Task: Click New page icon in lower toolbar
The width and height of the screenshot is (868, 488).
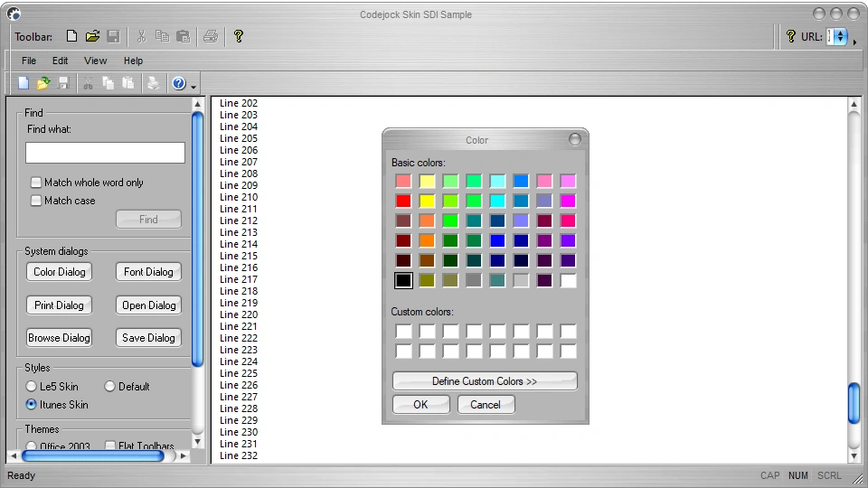Action: coord(24,83)
